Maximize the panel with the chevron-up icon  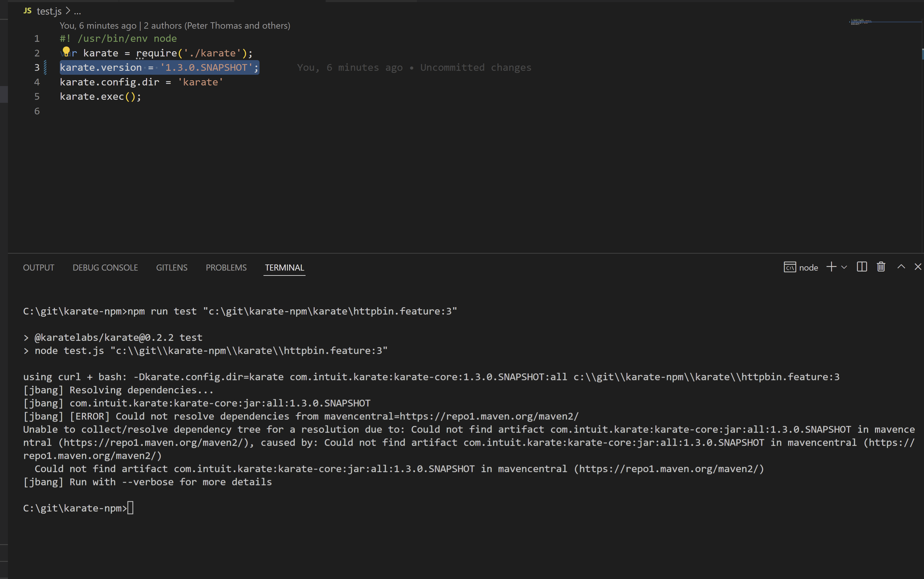[901, 267]
